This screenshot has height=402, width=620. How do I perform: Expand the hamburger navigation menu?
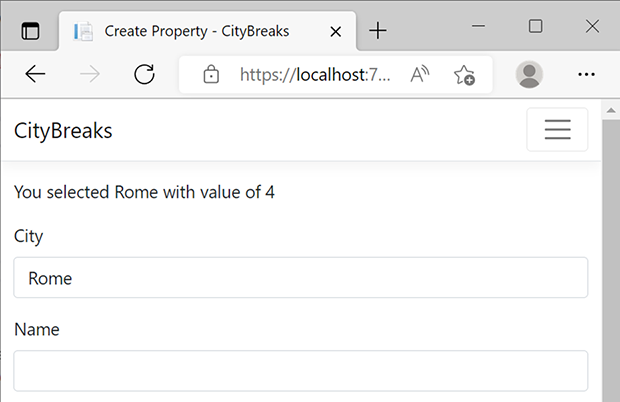(x=557, y=129)
